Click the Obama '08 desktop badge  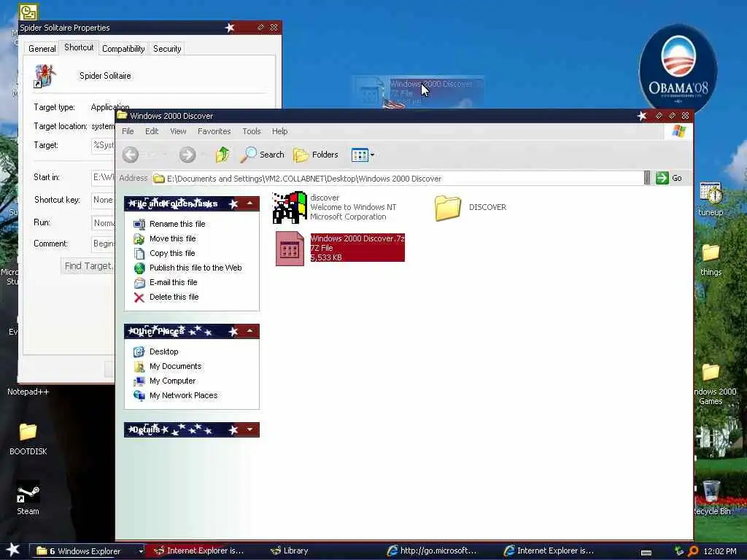click(678, 68)
